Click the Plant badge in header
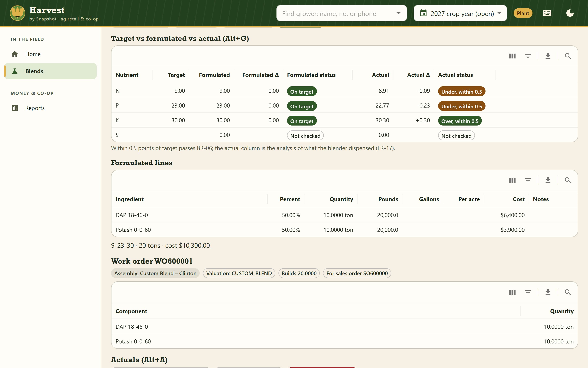Image resolution: width=588 pixels, height=368 pixels. point(523,13)
